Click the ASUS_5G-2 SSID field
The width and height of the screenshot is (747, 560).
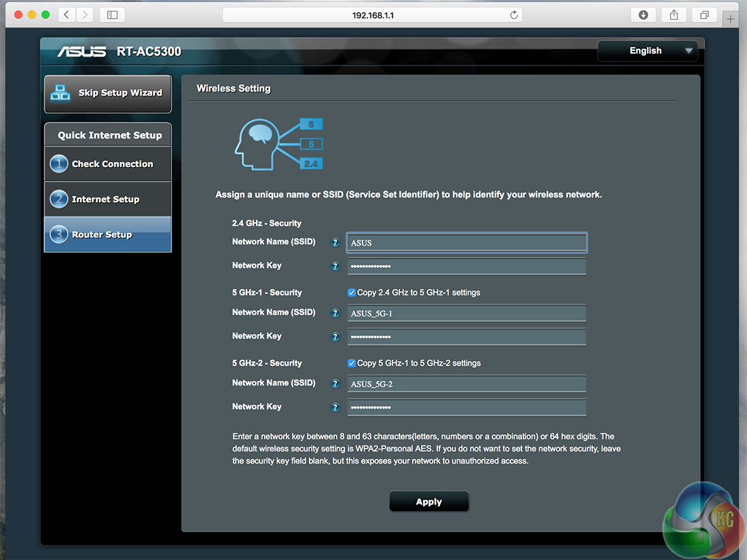(467, 384)
